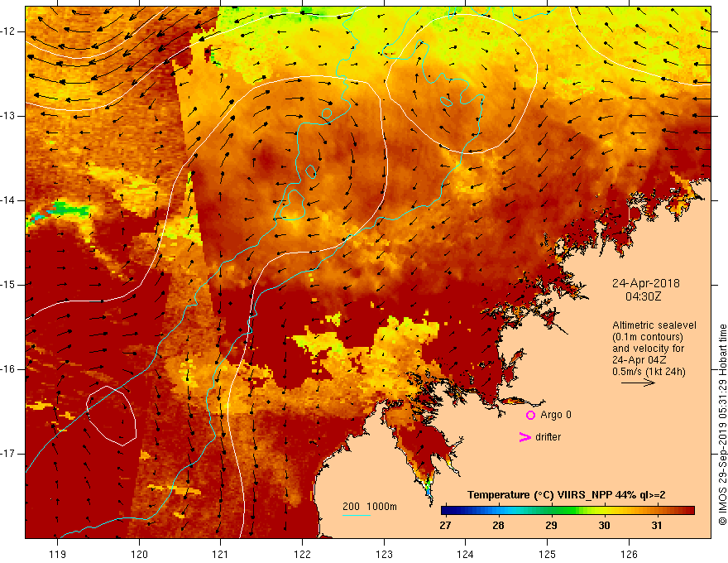This screenshot has width=728, height=563.
Task: Click the latitude axis label -13
Action: pos(9,116)
